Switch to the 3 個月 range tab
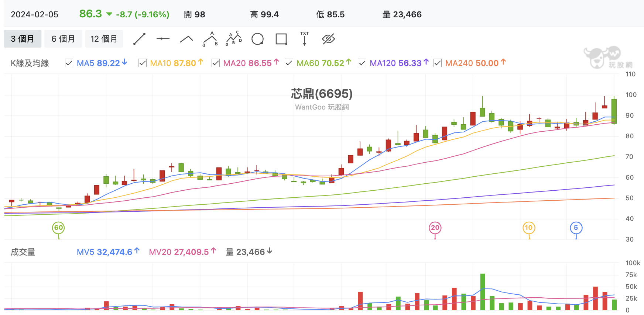Screen dimensions: 644x315 (23, 39)
